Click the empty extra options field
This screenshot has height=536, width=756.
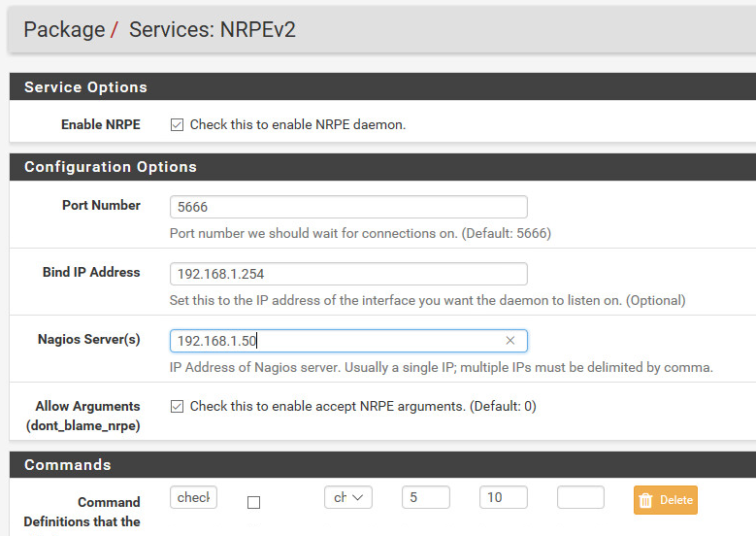pyautogui.click(x=580, y=497)
